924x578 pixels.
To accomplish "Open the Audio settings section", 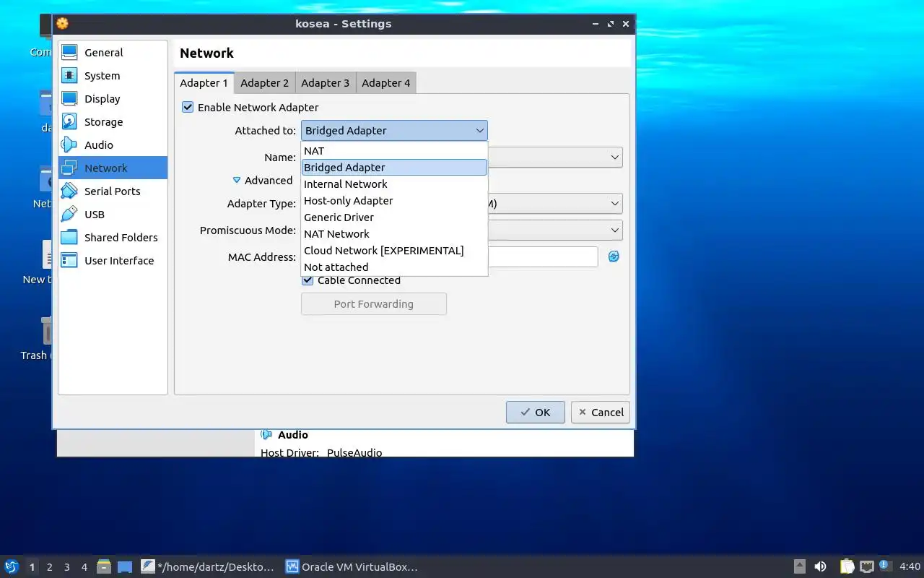I will [113, 145].
